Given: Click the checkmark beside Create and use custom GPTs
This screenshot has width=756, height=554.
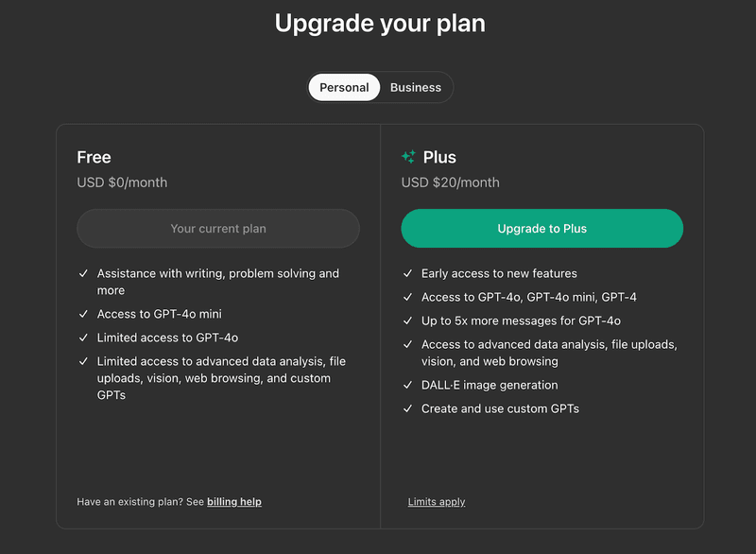Looking at the screenshot, I should click(x=408, y=408).
